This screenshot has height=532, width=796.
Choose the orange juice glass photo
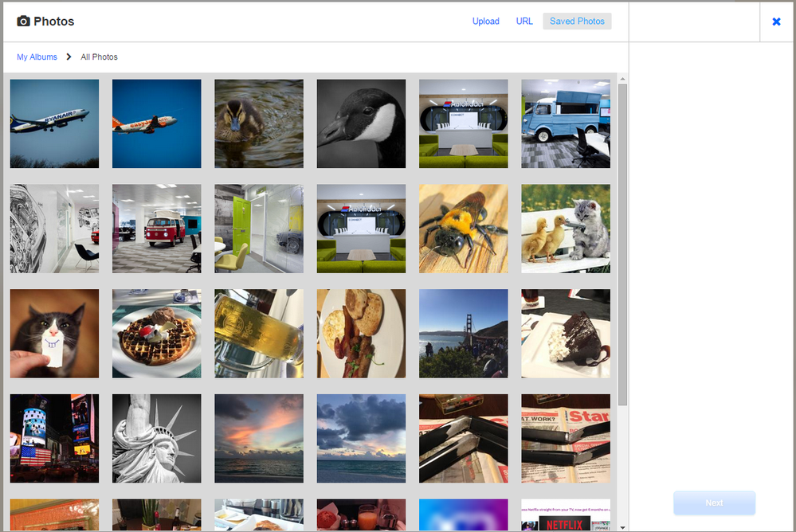pos(361,515)
